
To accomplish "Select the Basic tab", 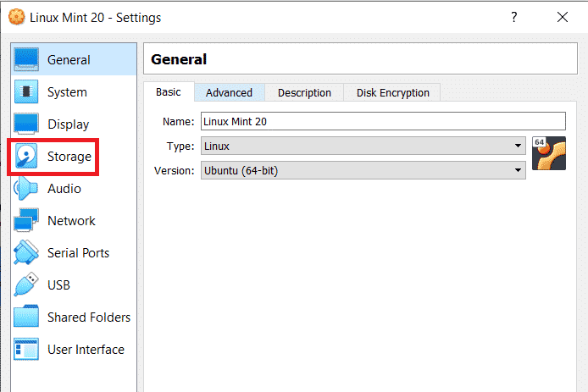I will 169,92.
